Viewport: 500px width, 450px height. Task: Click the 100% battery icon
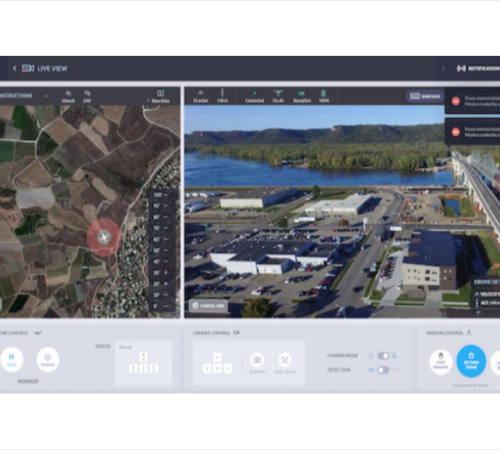point(323,93)
